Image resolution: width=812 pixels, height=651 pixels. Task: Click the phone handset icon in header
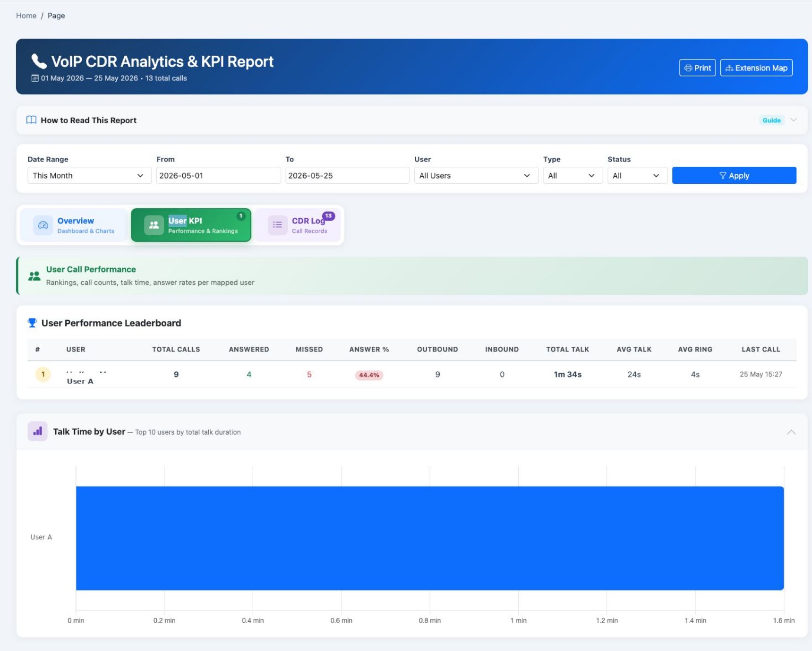point(39,61)
